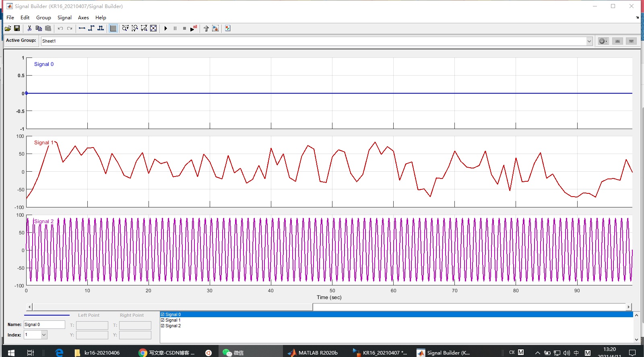Click the verification checkmark toolbar icon
644x357 pixels.
(228, 28)
